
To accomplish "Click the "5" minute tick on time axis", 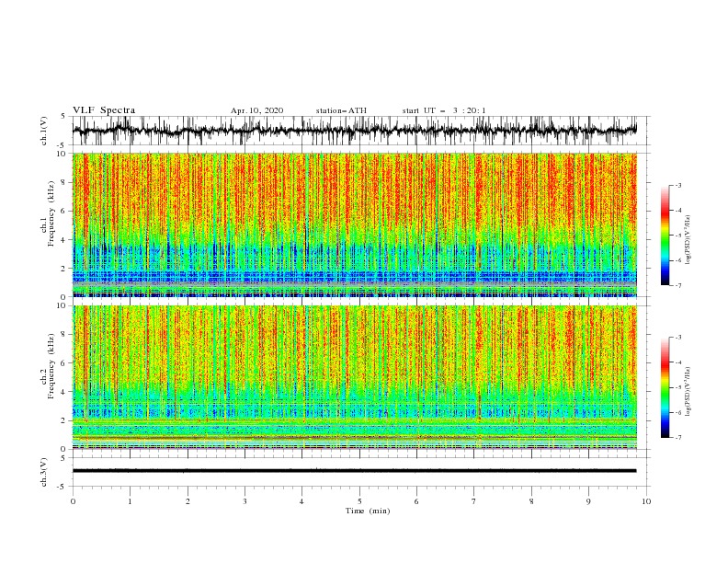I will point(359,501).
